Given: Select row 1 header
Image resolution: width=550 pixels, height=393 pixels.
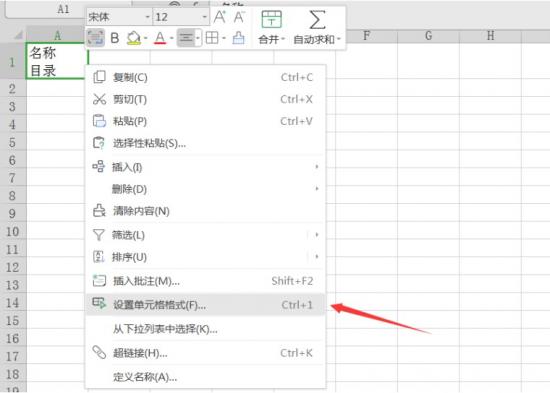Looking at the screenshot, I should tap(13, 62).
